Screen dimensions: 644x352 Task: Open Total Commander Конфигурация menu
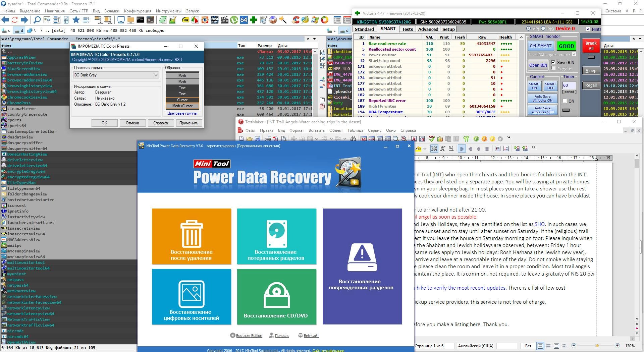coord(138,11)
